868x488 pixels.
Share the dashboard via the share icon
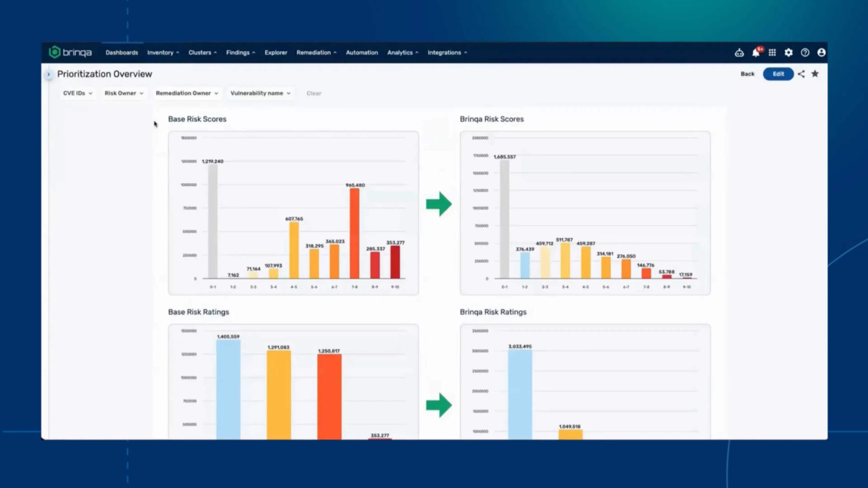[801, 74]
